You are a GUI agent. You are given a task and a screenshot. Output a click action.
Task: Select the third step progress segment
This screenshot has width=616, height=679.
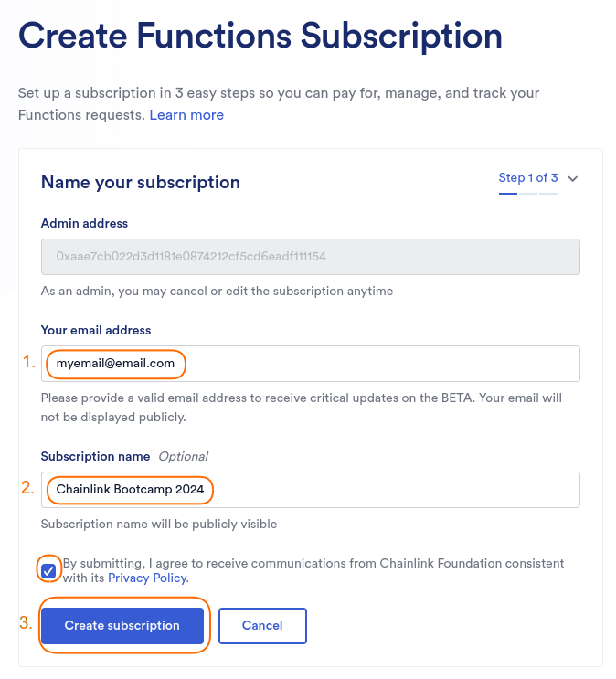549,194
